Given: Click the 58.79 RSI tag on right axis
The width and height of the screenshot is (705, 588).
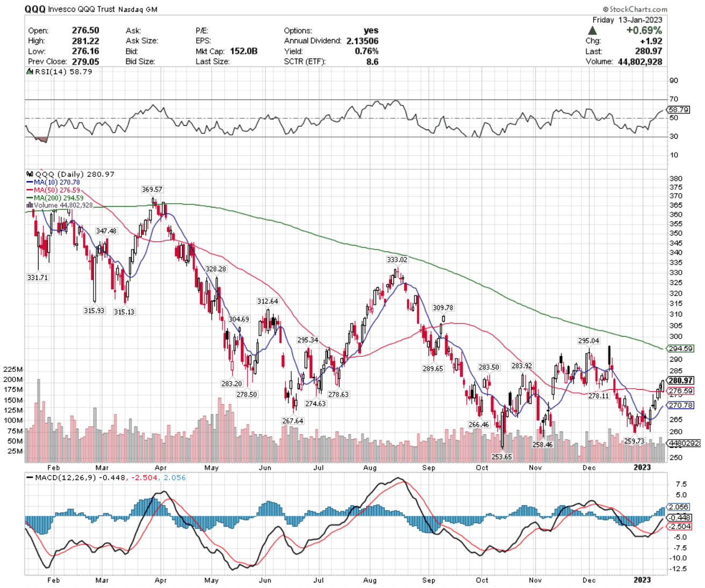Looking at the screenshot, I should (x=679, y=110).
